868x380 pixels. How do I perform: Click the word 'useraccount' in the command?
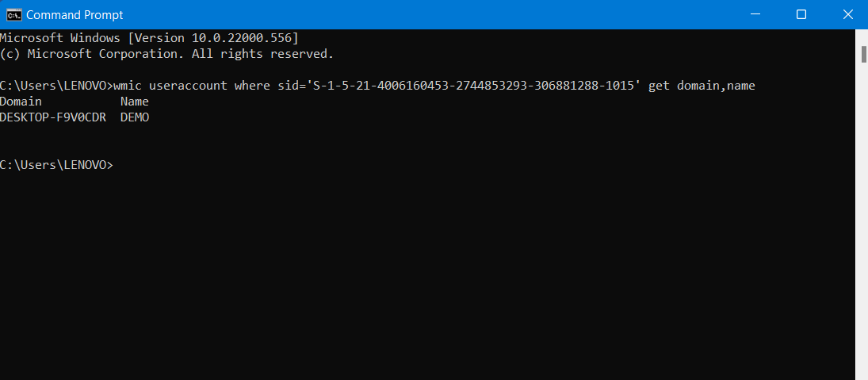click(187, 86)
